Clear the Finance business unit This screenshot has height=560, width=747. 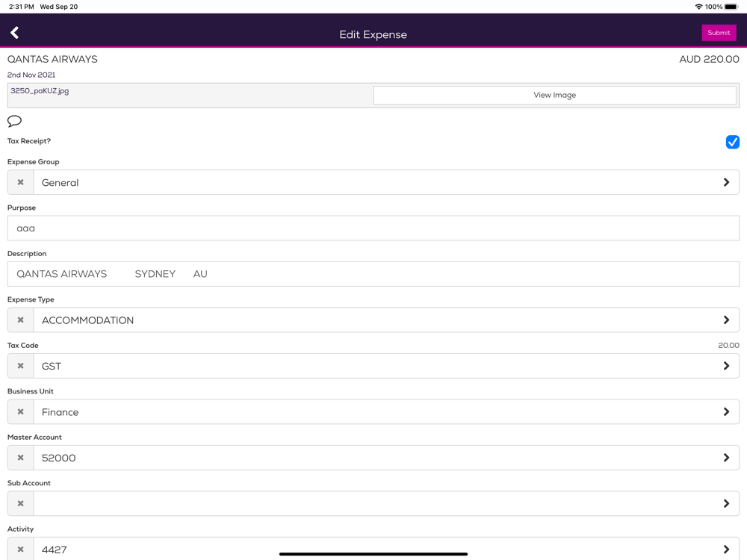(x=20, y=412)
